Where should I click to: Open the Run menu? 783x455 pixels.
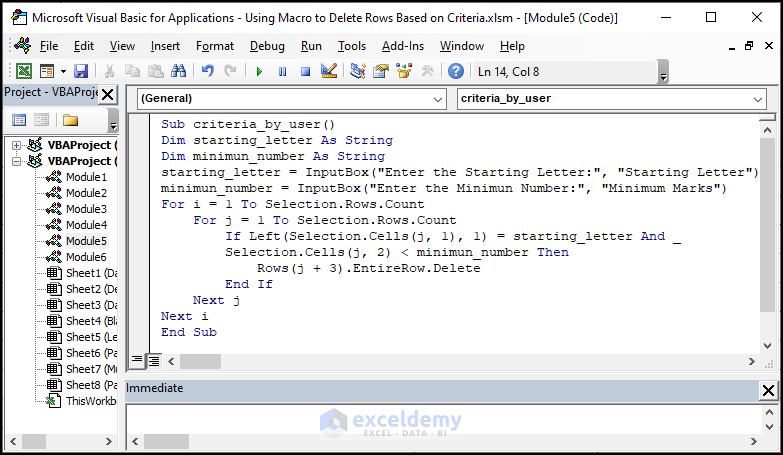(311, 46)
